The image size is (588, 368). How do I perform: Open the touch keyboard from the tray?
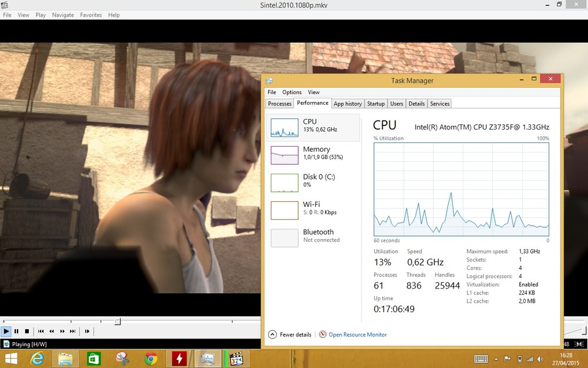click(x=481, y=359)
